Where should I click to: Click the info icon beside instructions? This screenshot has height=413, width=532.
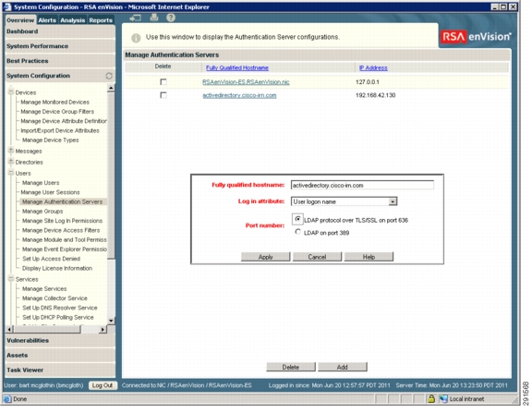[136, 38]
